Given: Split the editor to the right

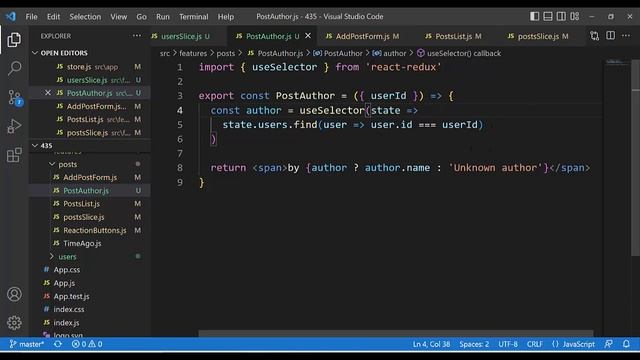Looking at the screenshot, I should point(610,36).
